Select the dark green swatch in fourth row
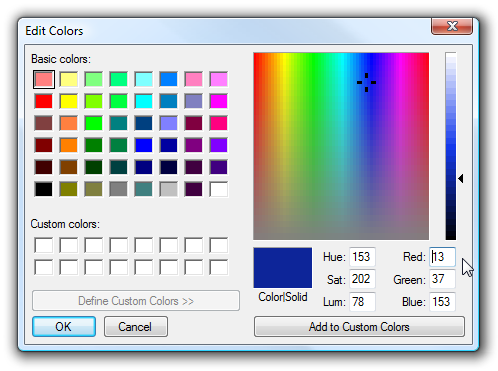This screenshot has height=371, width=498. [94, 145]
